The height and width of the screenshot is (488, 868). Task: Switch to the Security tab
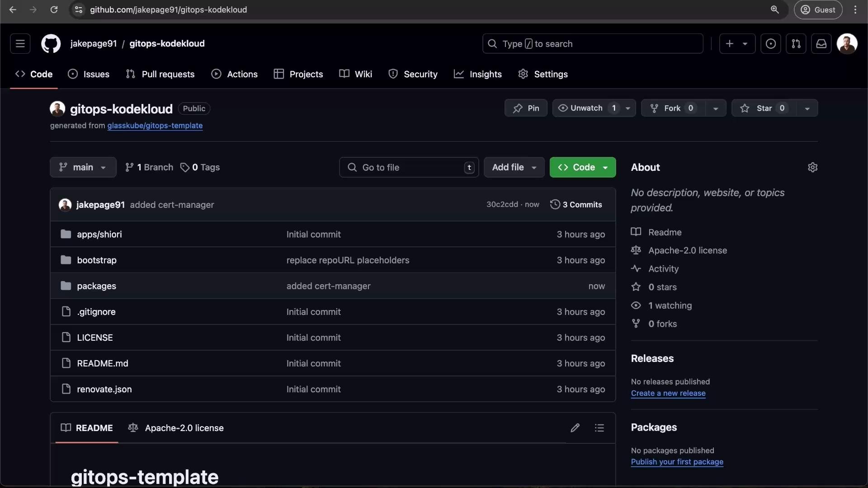(x=413, y=74)
